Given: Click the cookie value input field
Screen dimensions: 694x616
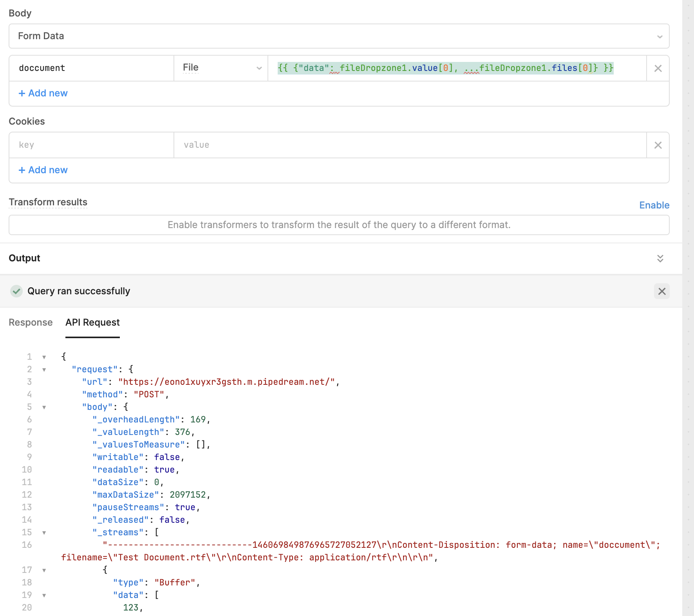Looking at the screenshot, I should [x=410, y=145].
